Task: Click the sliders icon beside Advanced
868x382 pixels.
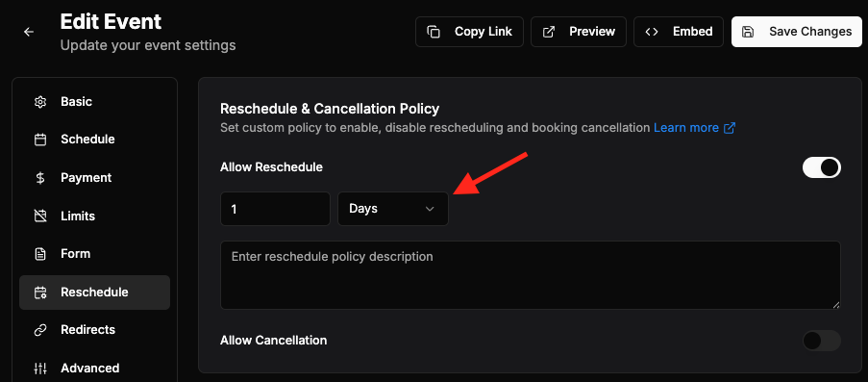Action: coord(40,369)
